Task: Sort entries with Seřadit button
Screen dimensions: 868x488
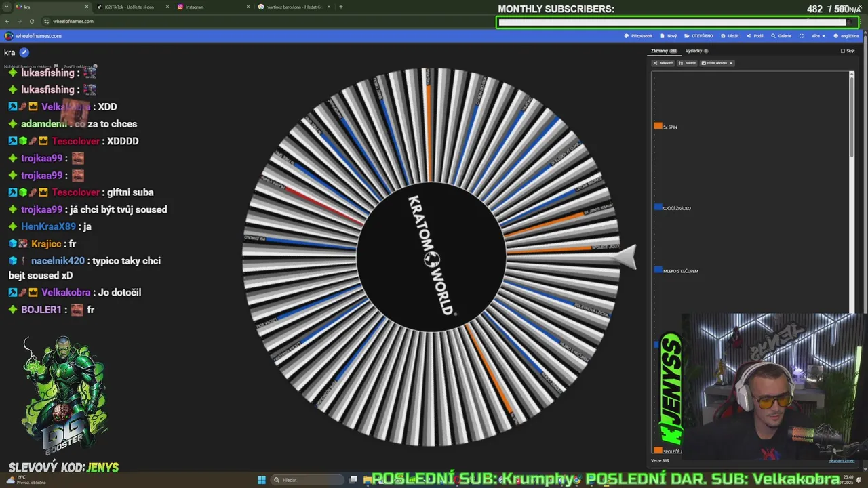Action: click(687, 63)
